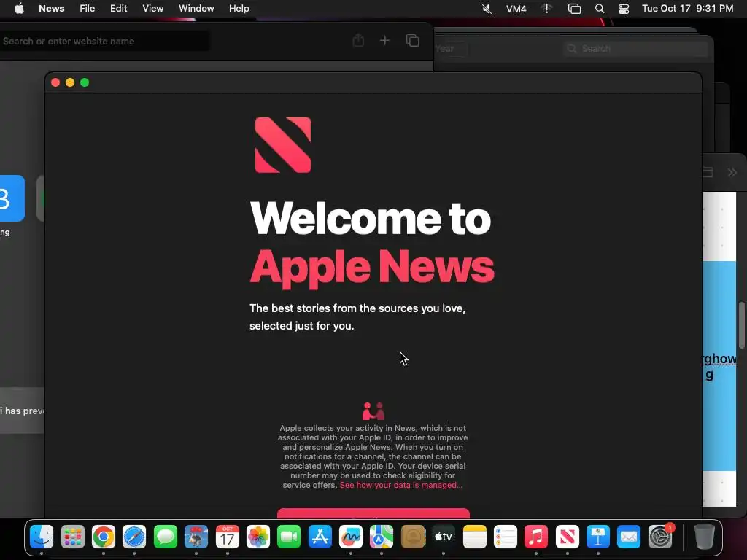Click Safari's website address field
The width and height of the screenshot is (747, 560).
pyautogui.click(x=105, y=42)
